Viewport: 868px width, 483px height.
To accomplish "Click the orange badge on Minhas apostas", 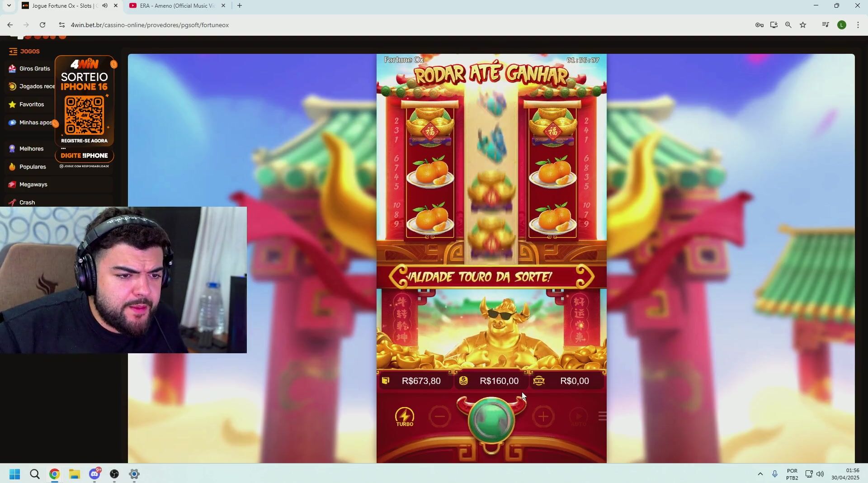I will [x=55, y=123].
